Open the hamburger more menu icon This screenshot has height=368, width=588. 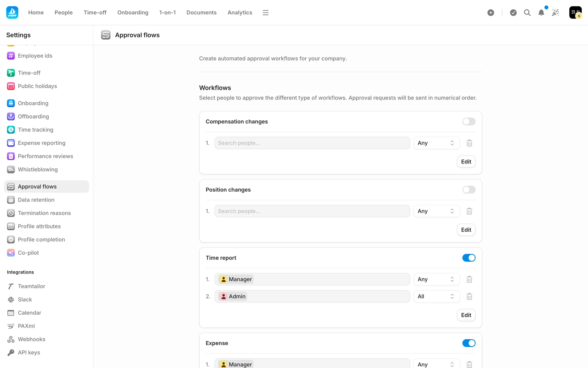(266, 13)
